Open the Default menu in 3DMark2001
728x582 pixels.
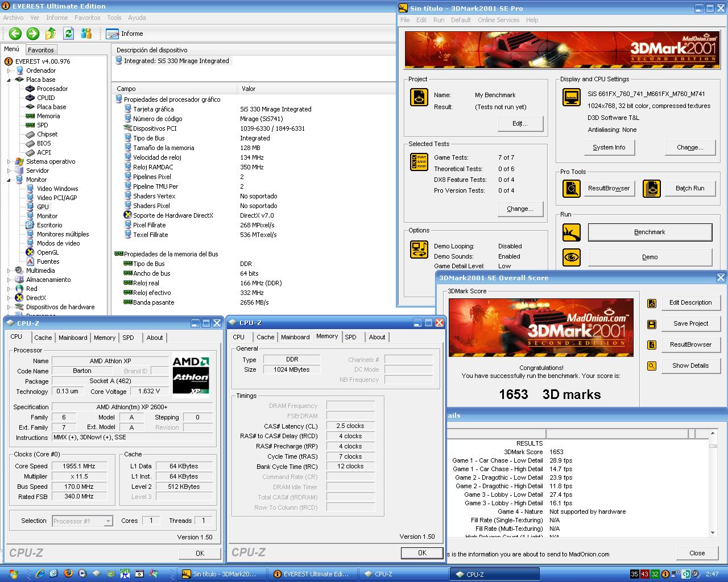[x=461, y=20]
